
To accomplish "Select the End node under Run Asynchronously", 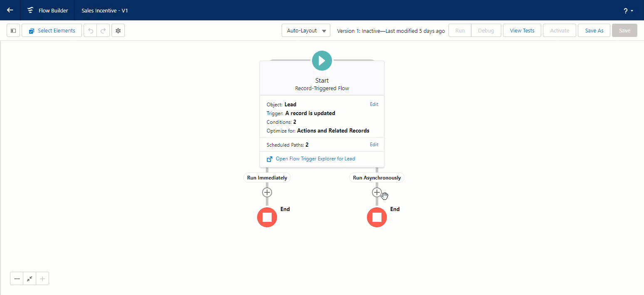I will 376,217.
